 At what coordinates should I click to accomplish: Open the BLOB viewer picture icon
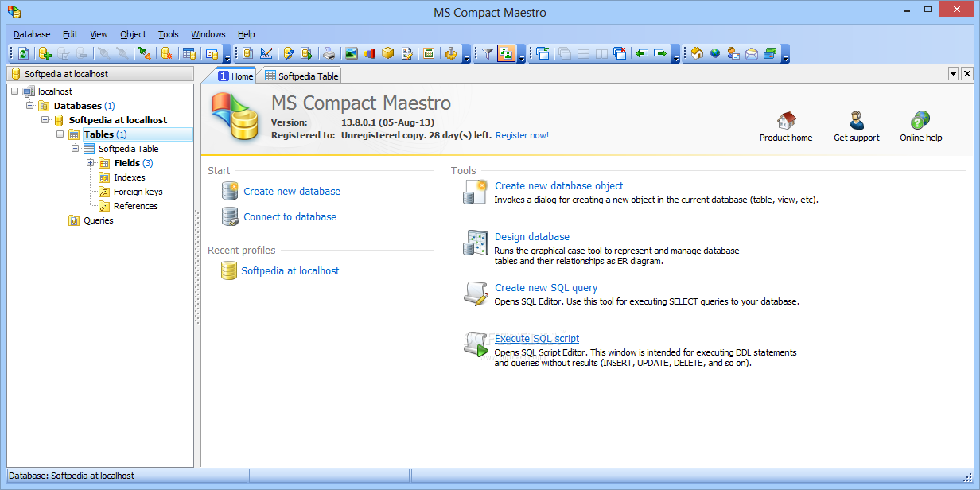pyautogui.click(x=351, y=53)
